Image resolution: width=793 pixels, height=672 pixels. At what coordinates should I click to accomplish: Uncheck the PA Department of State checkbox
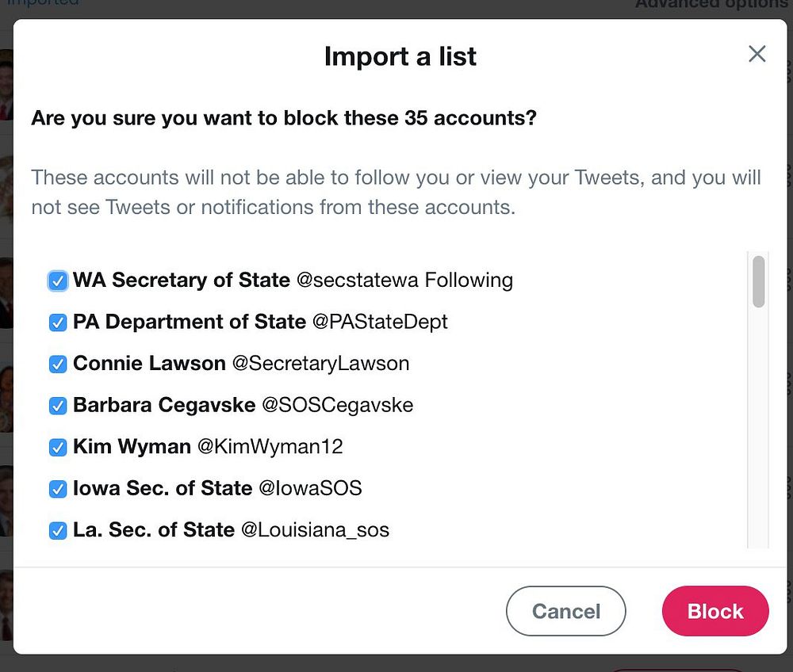pyautogui.click(x=58, y=323)
